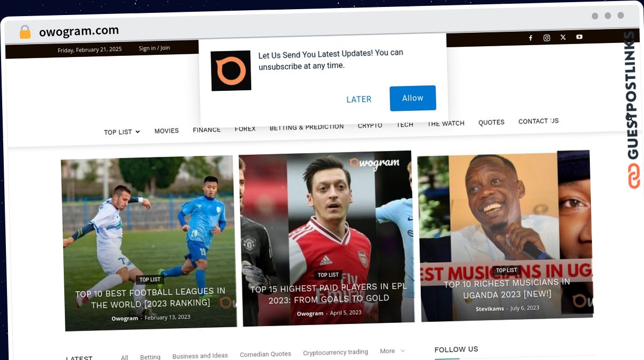Dismiss the popup with LATER

click(x=359, y=99)
